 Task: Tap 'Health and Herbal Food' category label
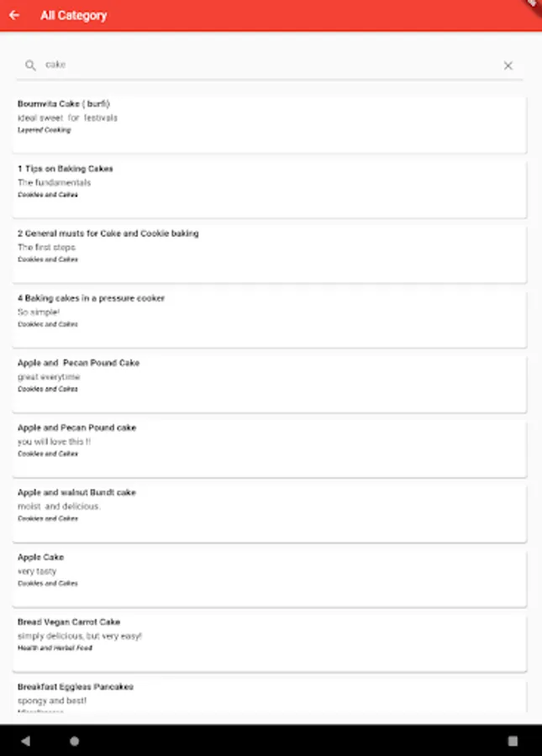click(55, 648)
